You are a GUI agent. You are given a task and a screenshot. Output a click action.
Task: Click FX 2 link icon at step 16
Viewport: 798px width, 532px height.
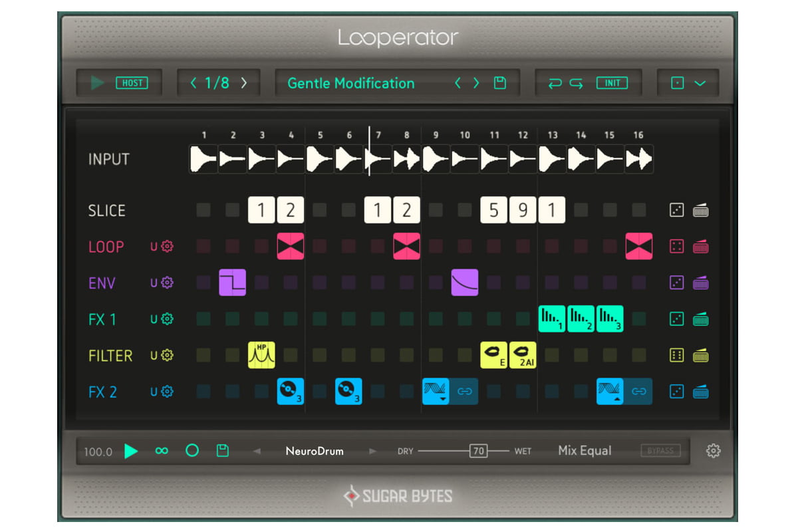tap(638, 392)
